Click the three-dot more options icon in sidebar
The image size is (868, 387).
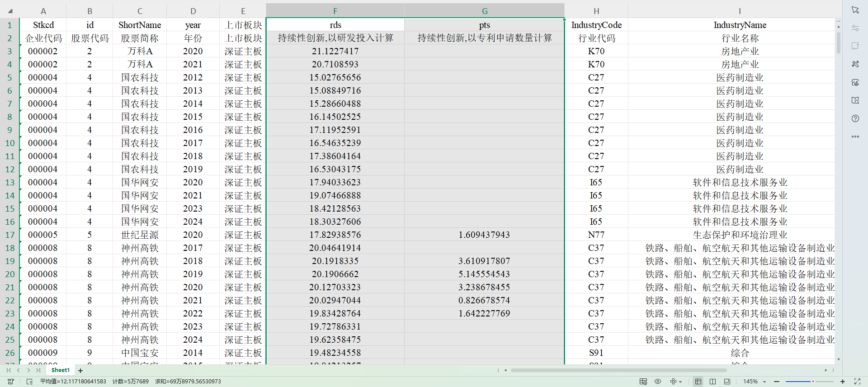click(855, 137)
